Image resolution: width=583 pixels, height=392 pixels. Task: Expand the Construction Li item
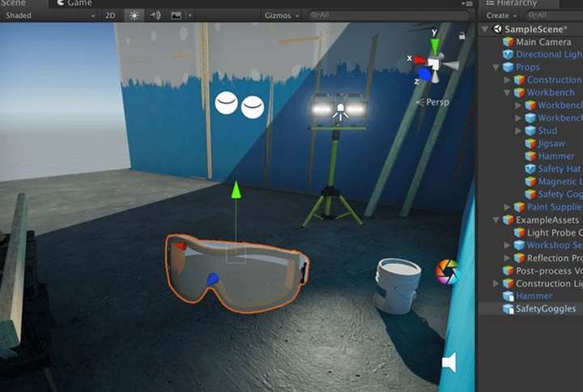coord(496,283)
